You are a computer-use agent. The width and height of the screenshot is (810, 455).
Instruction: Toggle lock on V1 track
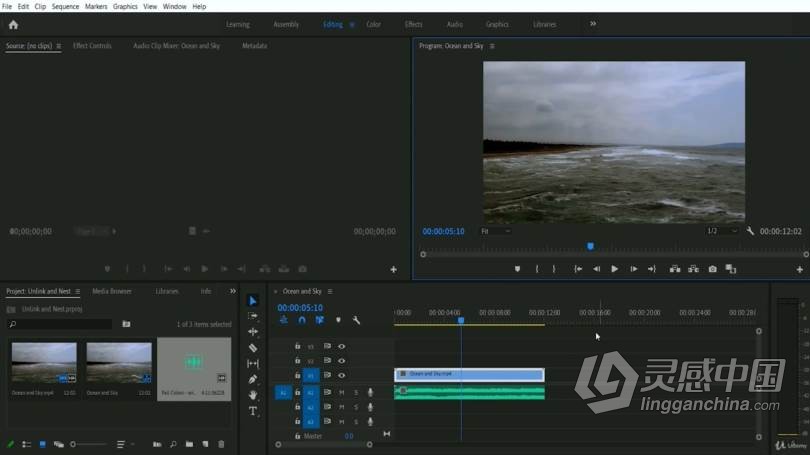tap(298, 375)
